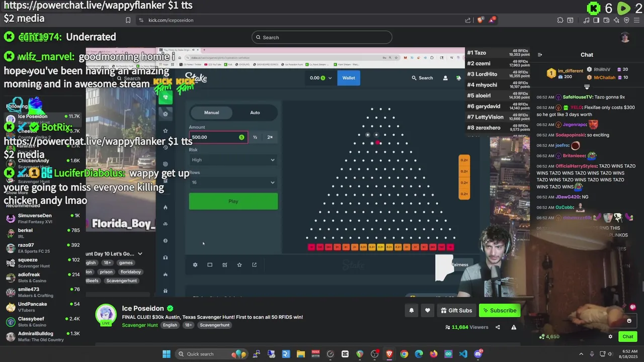Click the heart follow icon under the stream
This screenshot has height=362, width=644.
click(428, 311)
